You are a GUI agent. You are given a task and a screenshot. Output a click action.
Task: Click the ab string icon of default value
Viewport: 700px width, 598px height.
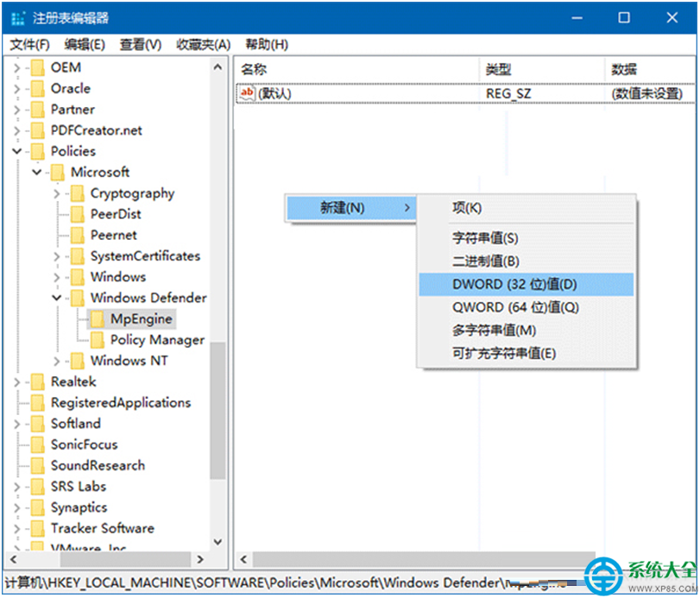(x=247, y=93)
